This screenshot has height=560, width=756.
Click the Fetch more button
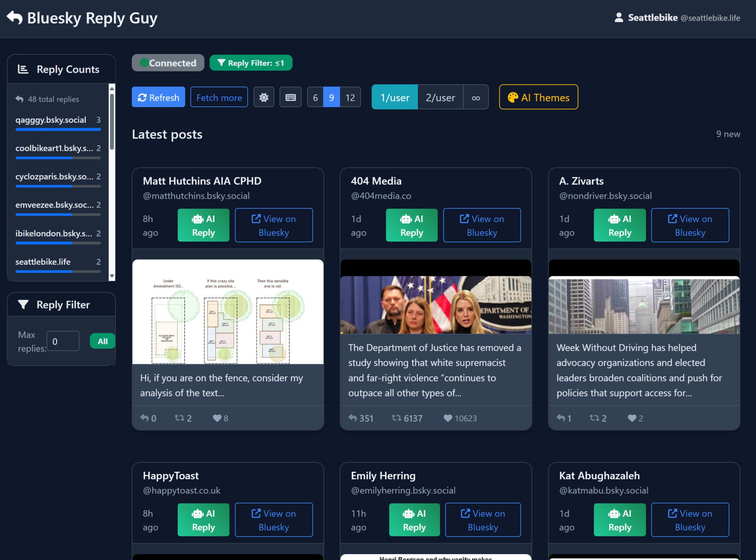pyautogui.click(x=219, y=98)
